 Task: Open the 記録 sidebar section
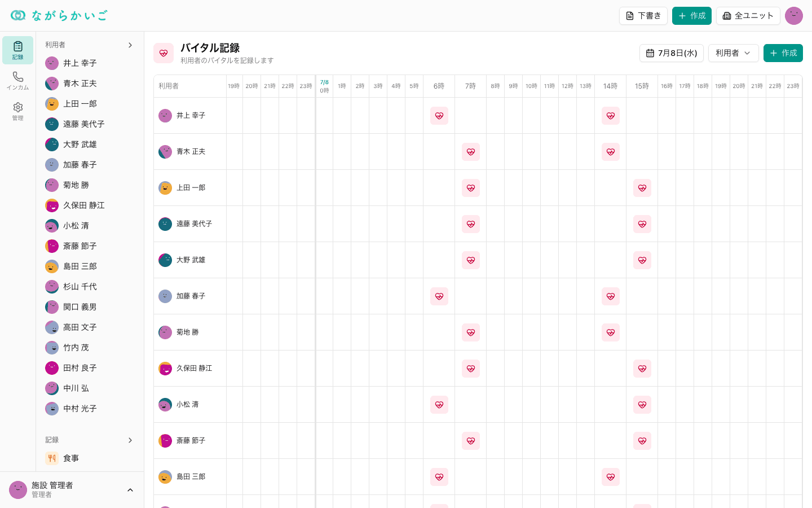[17, 50]
